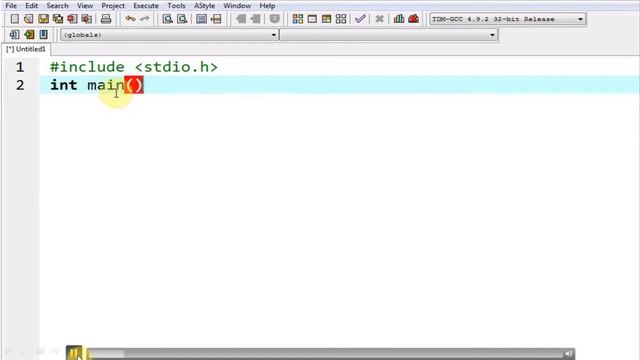Click the grayed Forward navigation arrow
Screen dimensions: 640x360
point(256,19)
